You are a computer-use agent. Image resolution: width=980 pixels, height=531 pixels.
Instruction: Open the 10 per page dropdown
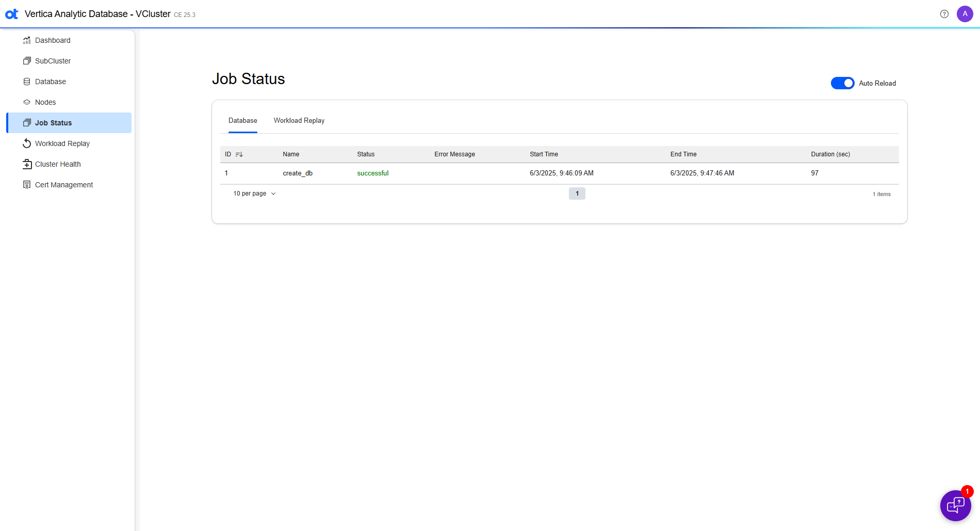coord(254,194)
